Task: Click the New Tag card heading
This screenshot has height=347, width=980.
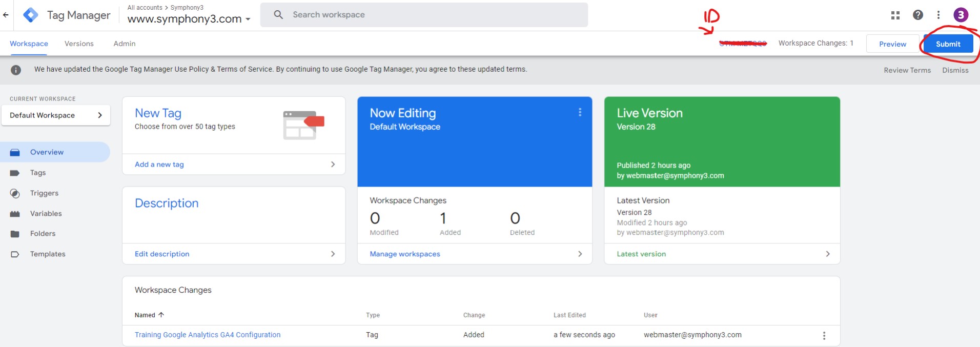Action: (158, 113)
